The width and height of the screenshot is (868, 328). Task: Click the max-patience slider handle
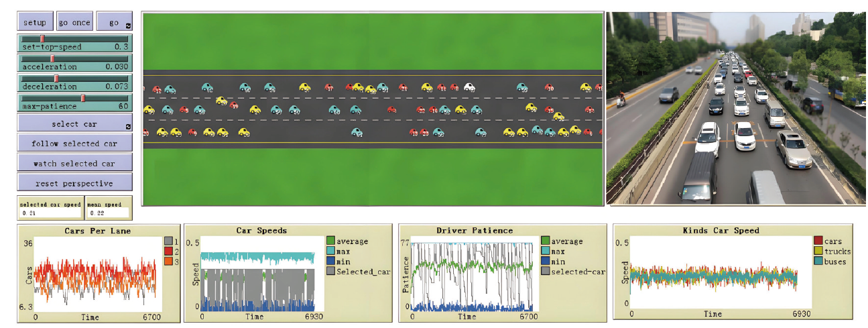[83, 98]
